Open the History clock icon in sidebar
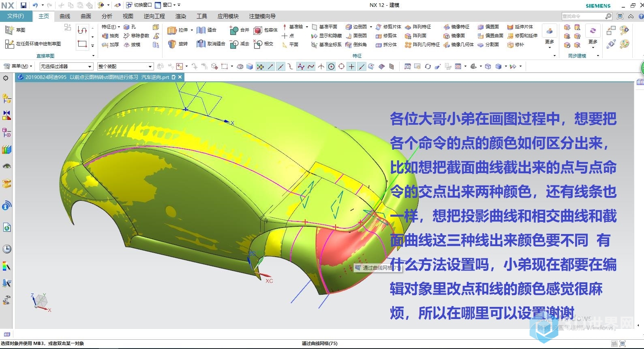This screenshot has width=644, height=349. click(6, 249)
